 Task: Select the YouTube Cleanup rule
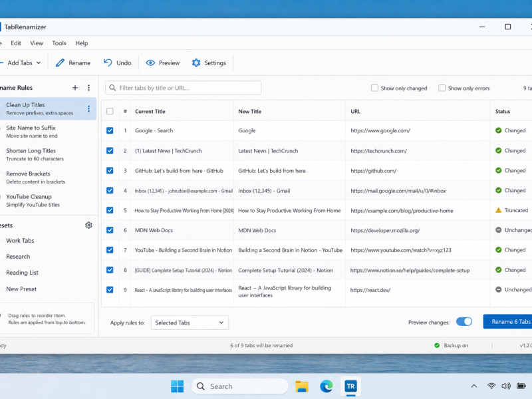(48, 201)
